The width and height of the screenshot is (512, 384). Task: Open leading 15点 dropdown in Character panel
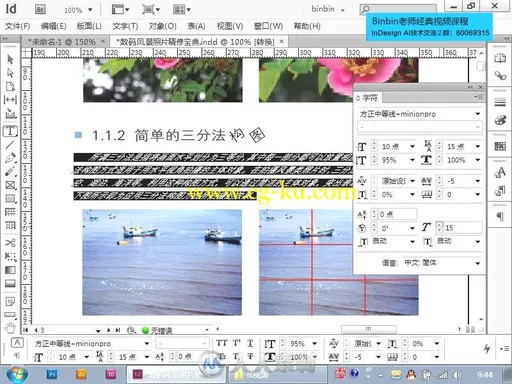(x=478, y=146)
